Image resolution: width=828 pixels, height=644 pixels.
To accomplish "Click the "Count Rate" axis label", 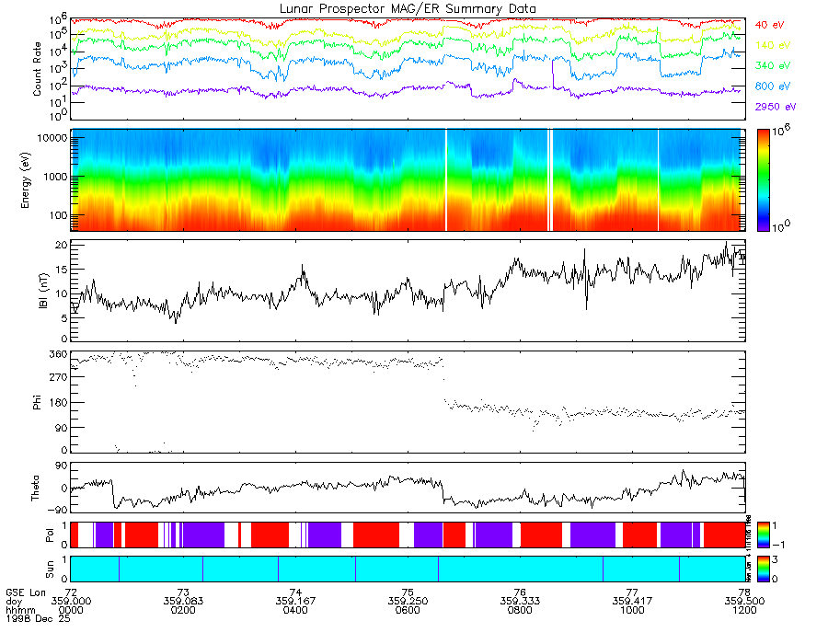I will coord(37,69).
